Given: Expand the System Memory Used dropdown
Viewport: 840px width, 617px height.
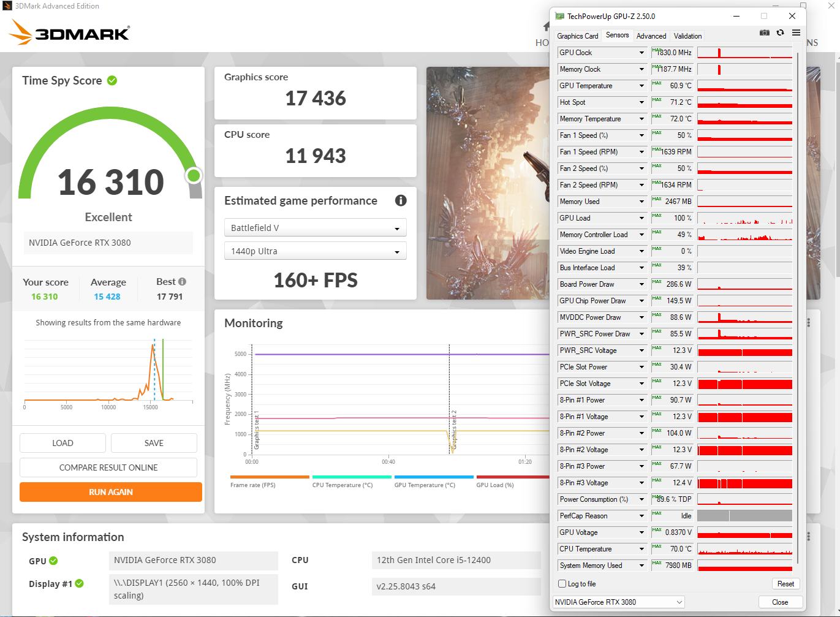Looking at the screenshot, I should (x=641, y=566).
